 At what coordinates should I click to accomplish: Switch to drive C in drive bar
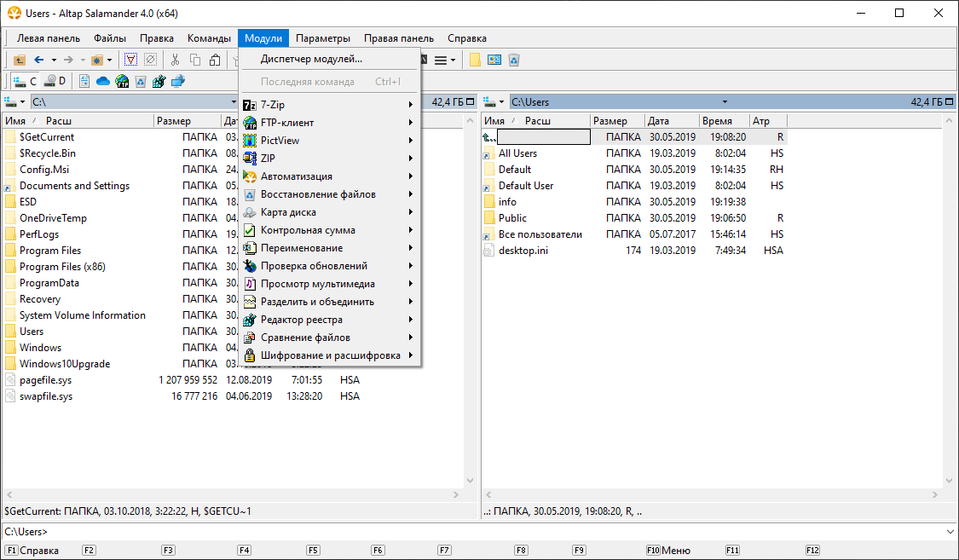pos(25,81)
